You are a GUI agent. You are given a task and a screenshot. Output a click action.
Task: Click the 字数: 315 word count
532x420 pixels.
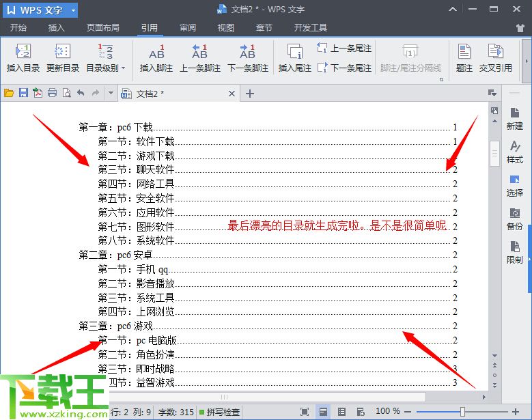coord(176,412)
